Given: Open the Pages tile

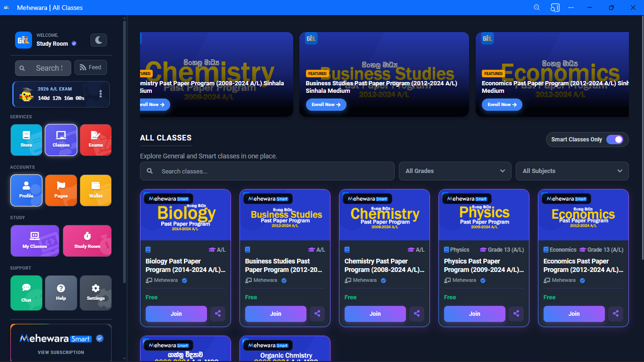Looking at the screenshot, I should click(61, 190).
